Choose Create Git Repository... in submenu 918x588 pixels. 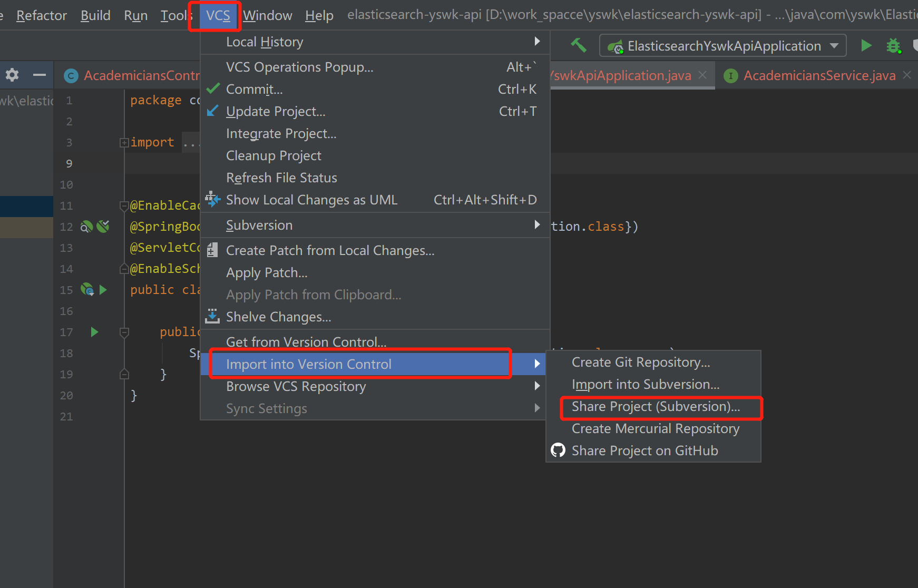point(653,362)
